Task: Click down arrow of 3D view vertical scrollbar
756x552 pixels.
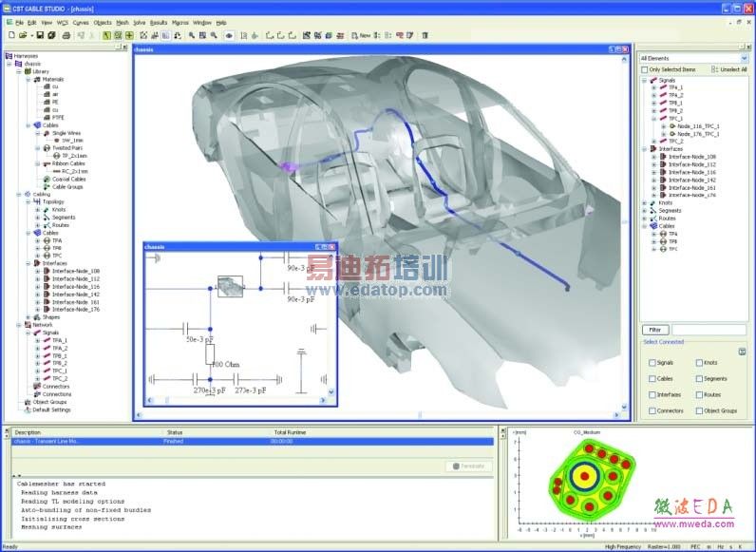Action: click(x=624, y=407)
